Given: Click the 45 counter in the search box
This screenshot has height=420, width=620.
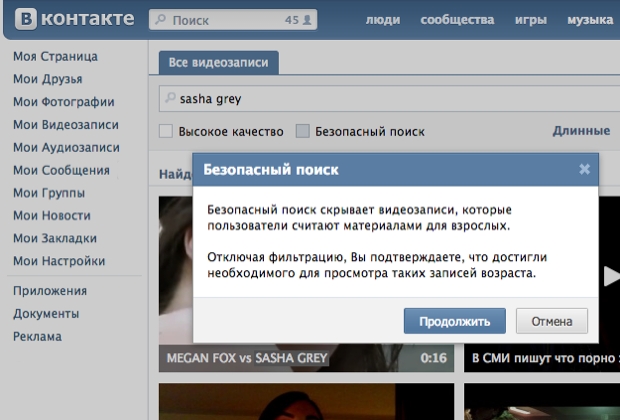Looking at the screenshot, I should [292, 20].
